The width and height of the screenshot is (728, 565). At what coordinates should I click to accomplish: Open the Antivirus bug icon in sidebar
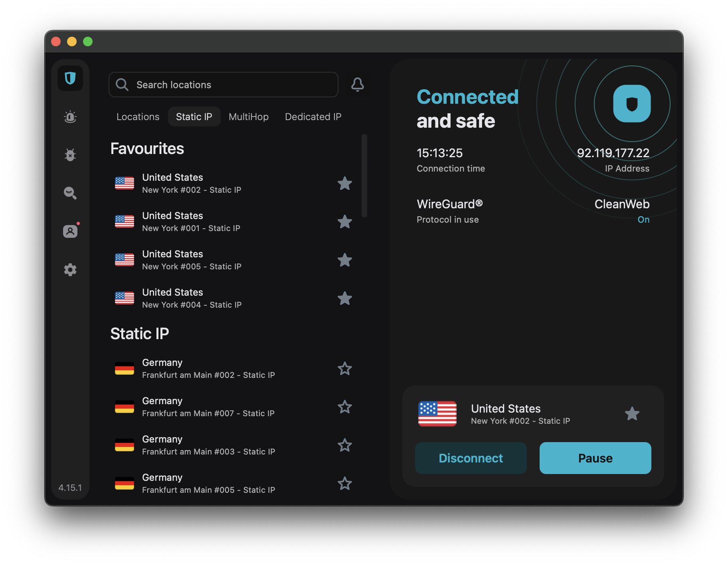click(x=70, y=155)
